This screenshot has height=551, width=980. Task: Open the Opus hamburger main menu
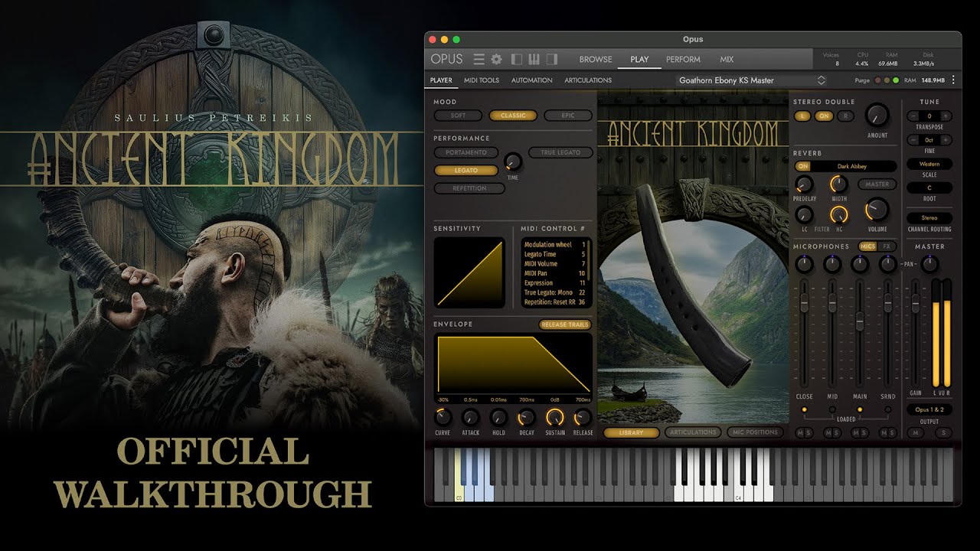click(x=479, y=59)
